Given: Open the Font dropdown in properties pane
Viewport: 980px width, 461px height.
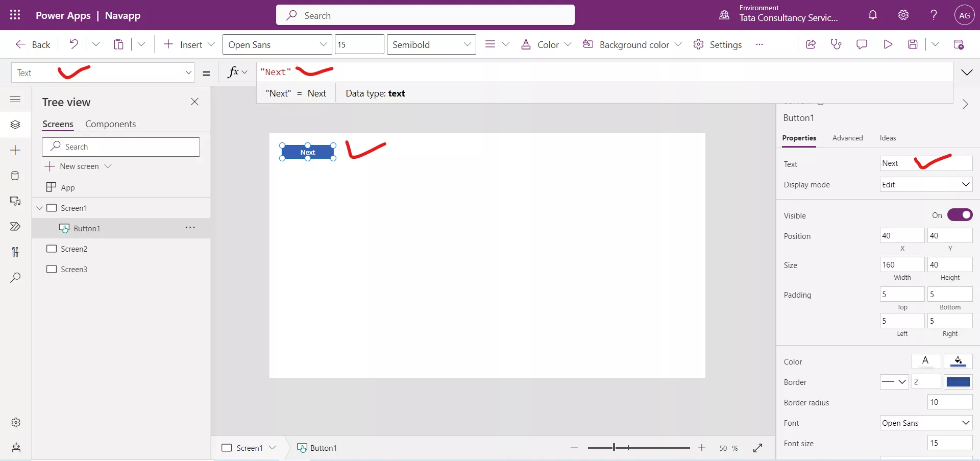Looking at the screenshot, I should pos(926,423).
